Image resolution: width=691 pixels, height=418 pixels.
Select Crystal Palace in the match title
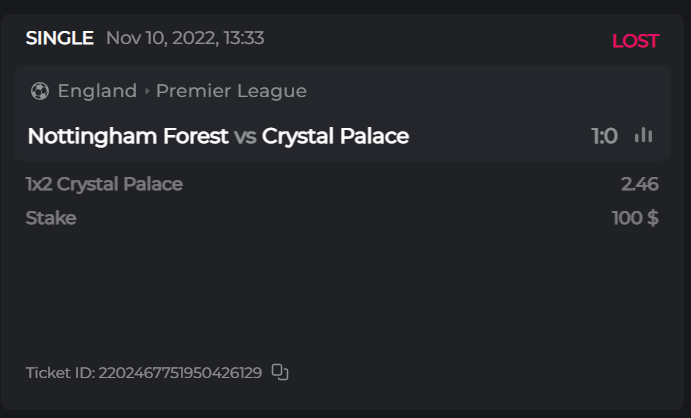pyautogui.click(x=335, y=136)
